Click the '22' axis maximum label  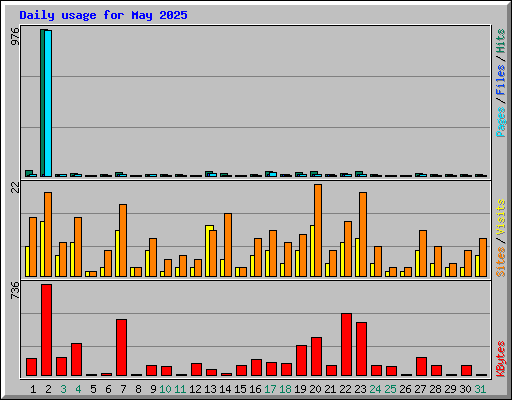click(x=16, y=188)
